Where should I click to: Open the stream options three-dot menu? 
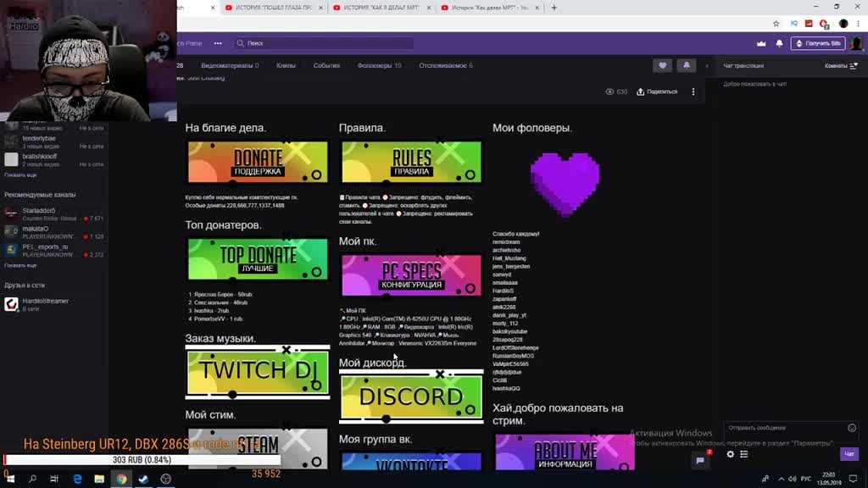pos(693,91)
